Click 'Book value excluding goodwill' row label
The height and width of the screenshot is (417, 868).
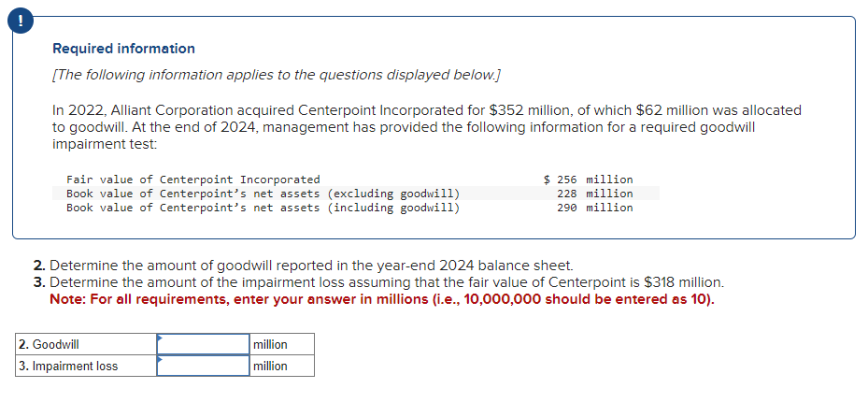coord(263,194)
